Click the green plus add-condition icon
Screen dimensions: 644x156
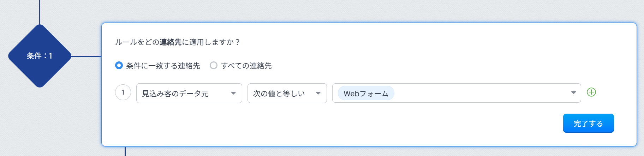[591, 92]
